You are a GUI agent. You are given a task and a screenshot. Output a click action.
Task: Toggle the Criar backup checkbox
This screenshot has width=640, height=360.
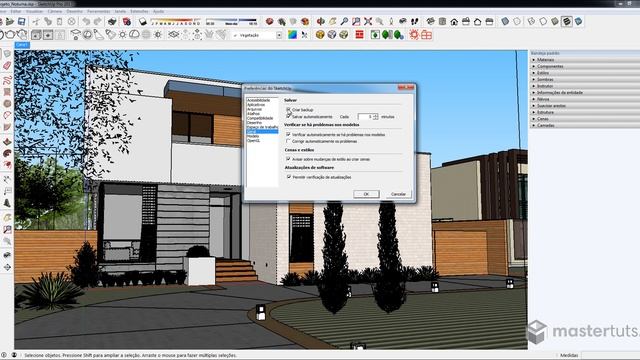(289, 110)
